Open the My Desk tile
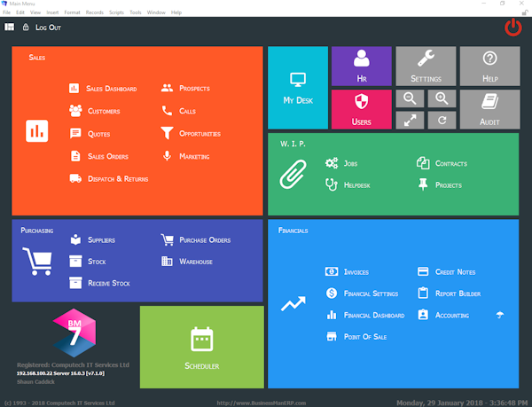This screenshot has width=532, height=407. [298, 88]
